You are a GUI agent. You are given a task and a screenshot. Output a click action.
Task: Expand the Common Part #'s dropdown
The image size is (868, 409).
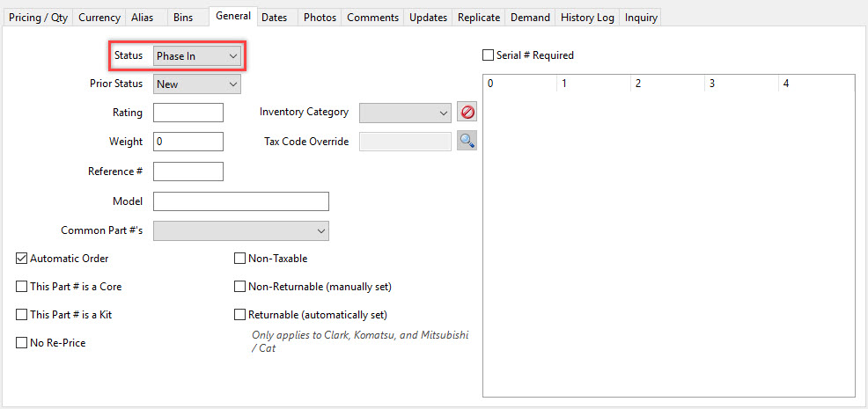pyautogui.click(x=241, y=230)
